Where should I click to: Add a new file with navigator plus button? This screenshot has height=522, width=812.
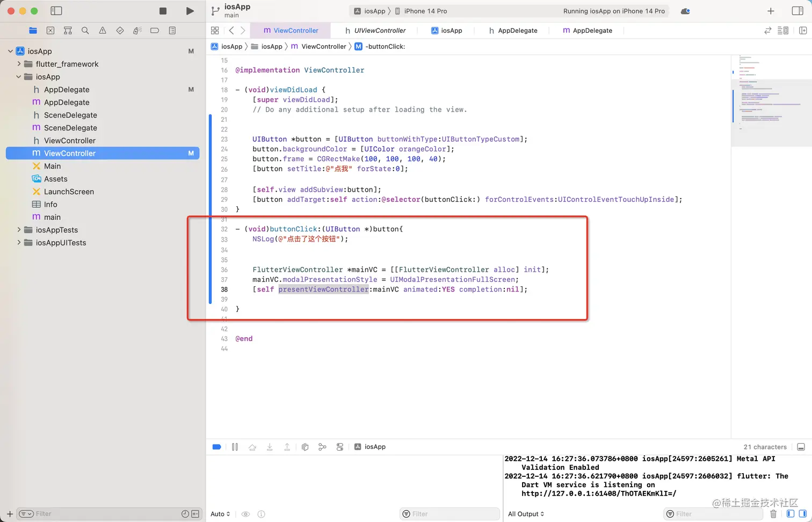pos(10,514)
